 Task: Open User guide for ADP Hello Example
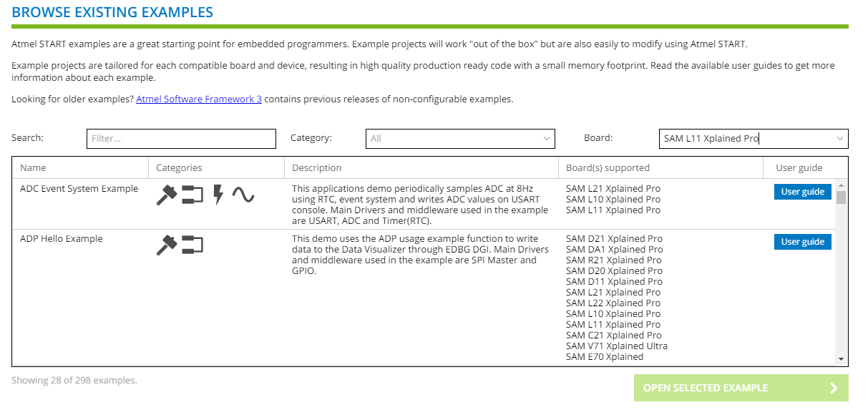pos(803,242)
